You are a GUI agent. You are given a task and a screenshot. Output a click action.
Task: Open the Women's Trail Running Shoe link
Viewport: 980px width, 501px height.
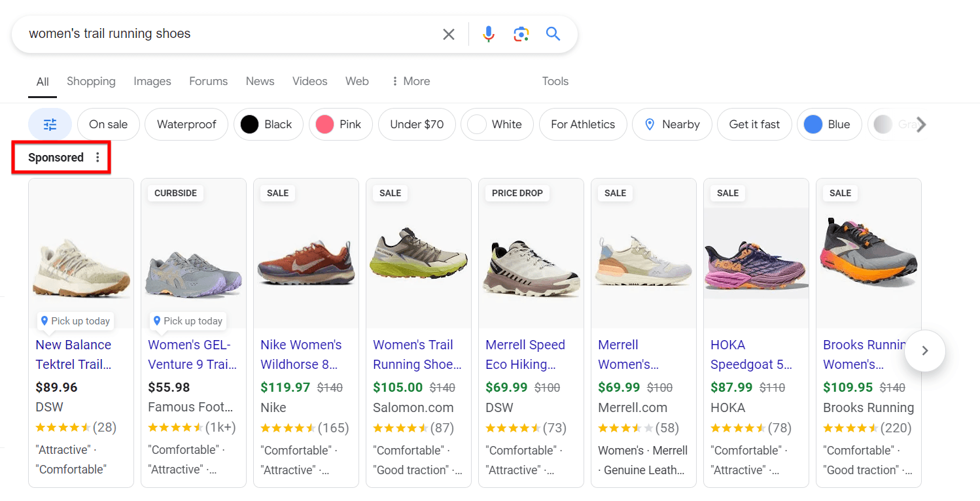pos(417,354)
